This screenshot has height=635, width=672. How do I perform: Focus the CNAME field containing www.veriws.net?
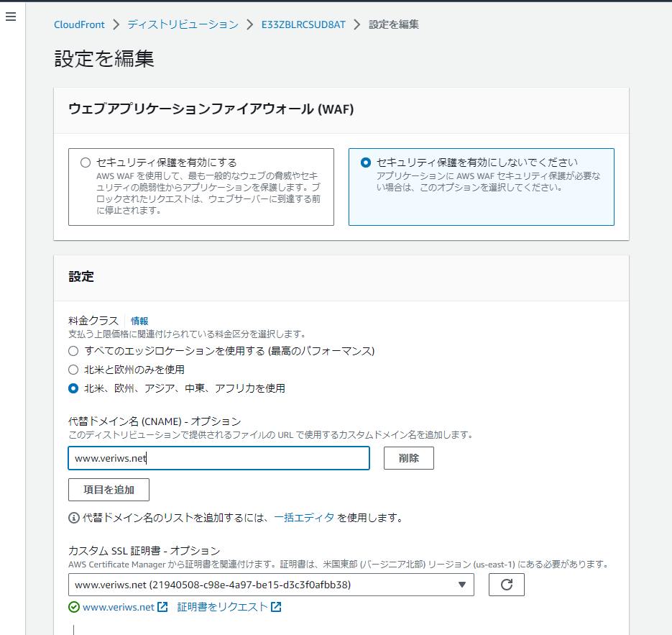click(x=218, y=458)
